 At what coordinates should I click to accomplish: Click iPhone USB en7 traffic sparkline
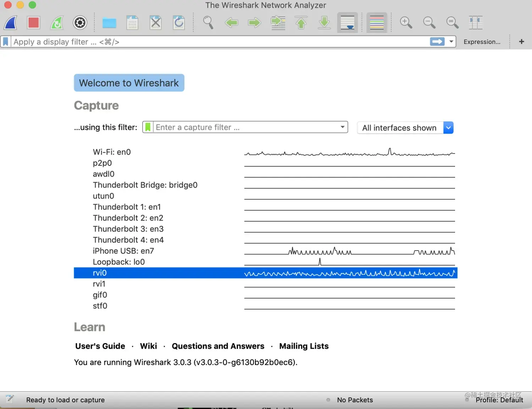349,251
